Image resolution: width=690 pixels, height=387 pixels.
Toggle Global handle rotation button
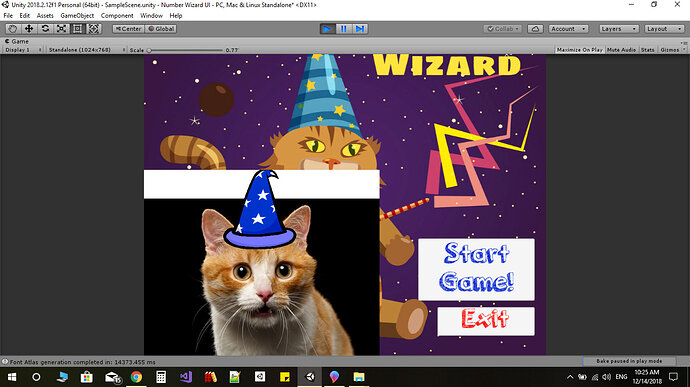coord(161,29)
